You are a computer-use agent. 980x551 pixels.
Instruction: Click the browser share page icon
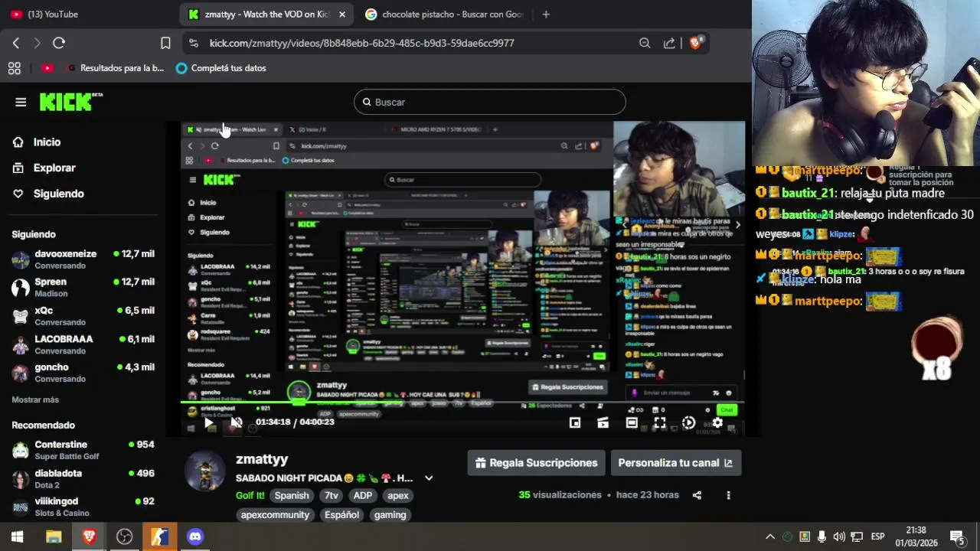point(669,43)
